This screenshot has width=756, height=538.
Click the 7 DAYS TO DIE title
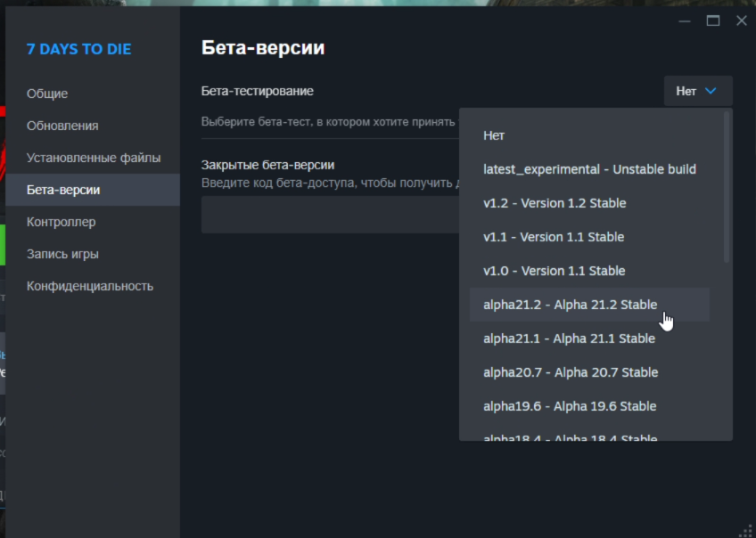pyautogui.click(x=79, y=49)
